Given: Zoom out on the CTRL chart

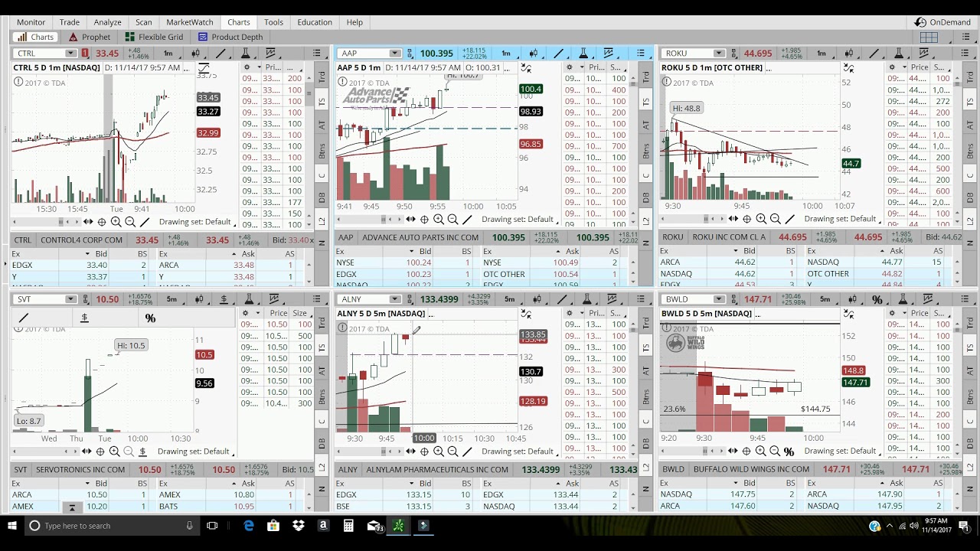Looking at the screenshot, I should pos(130,222).
